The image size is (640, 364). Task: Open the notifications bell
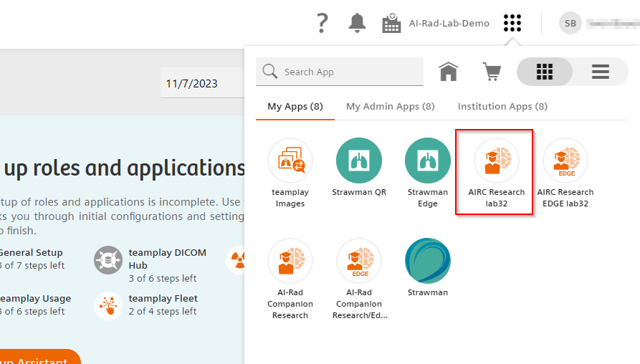pyautogui.click(x=357, y=23)
